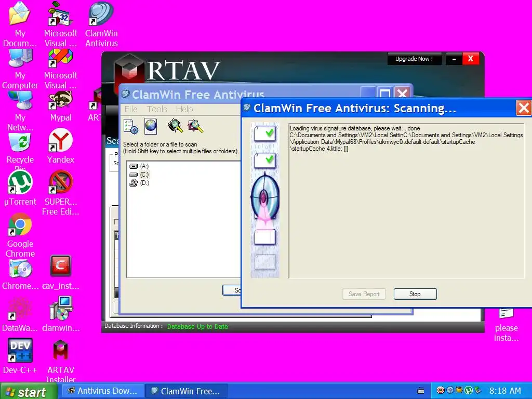
Task: Select the clamwin installer desktop icon
Action: pyautogui.click(x=61, y=309)
